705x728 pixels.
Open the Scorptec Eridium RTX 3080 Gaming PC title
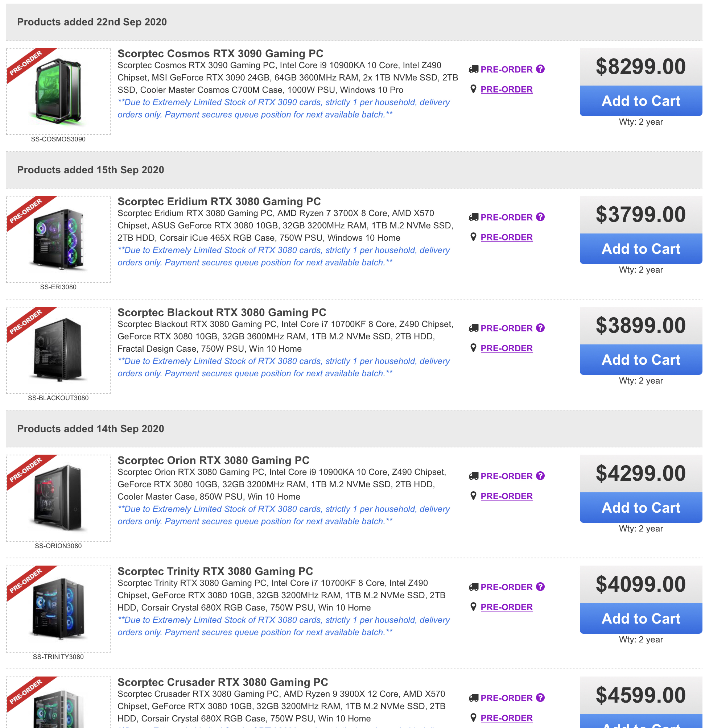219,202
